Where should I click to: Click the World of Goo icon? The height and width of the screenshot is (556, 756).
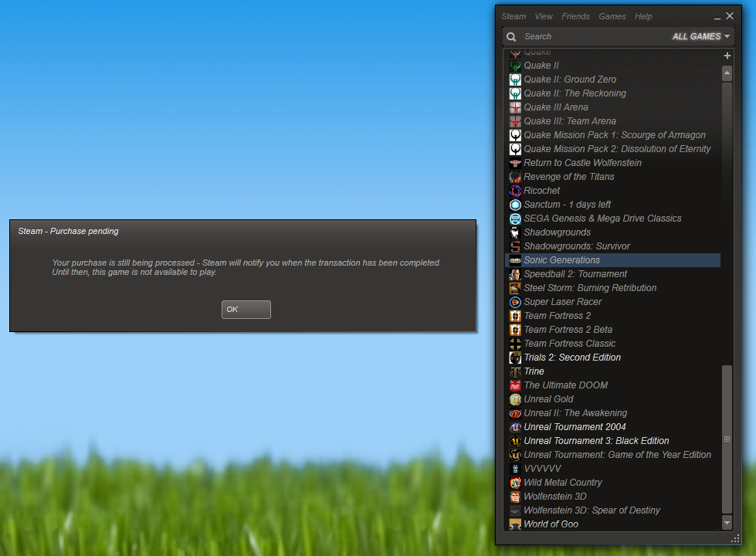515,524
